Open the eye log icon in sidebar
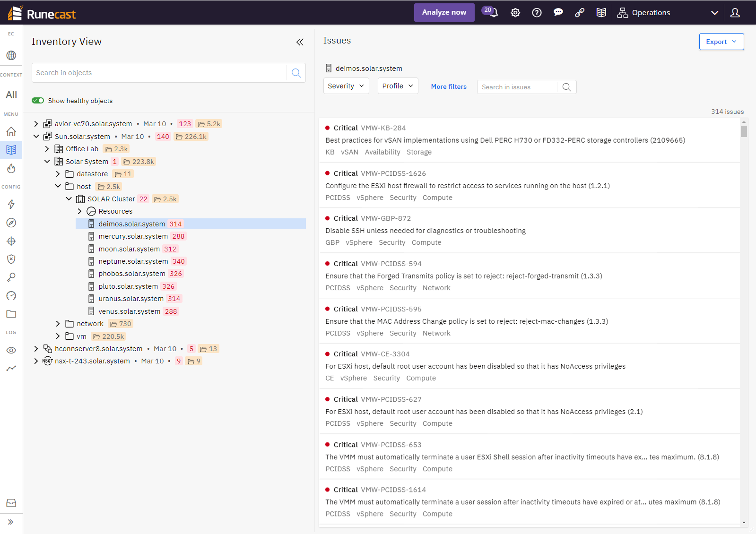This screenshot has width=756, height=534. point(11,350)
